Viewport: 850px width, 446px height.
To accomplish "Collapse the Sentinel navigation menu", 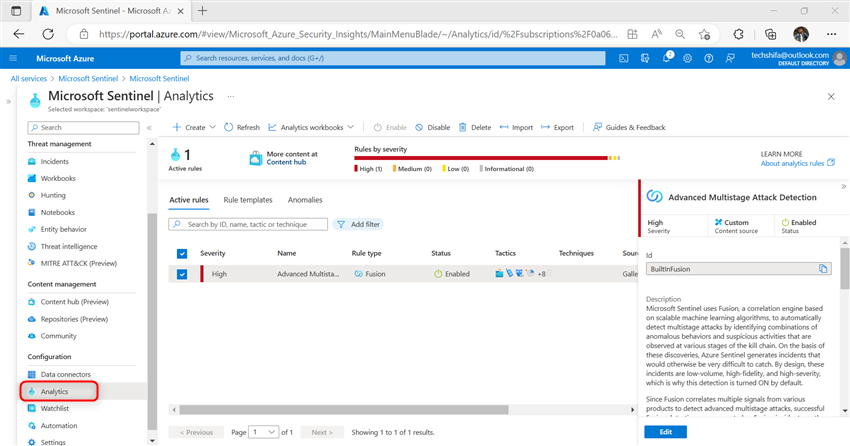I will (x=149, y=128).
